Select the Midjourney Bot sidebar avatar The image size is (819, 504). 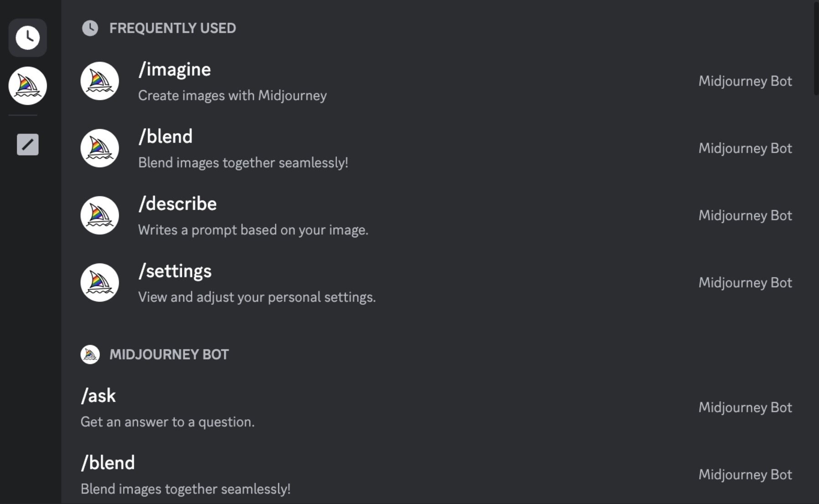tap(27, 86)
